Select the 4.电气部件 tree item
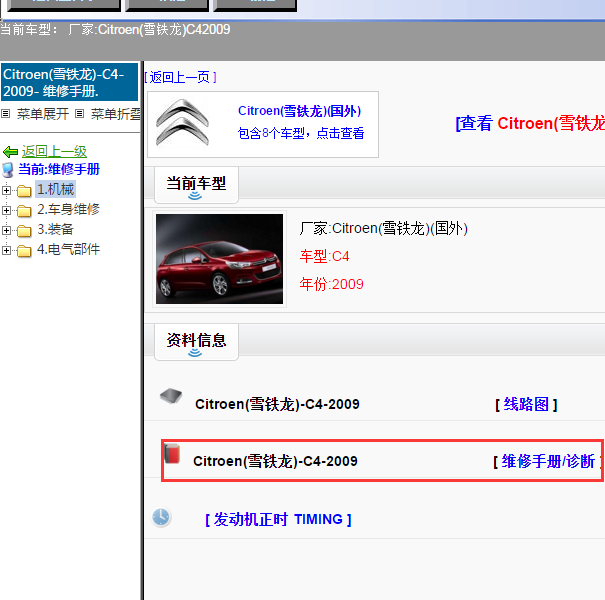This screenshot has height=600, width=605. pyautogui.click(x=68, y=249)
